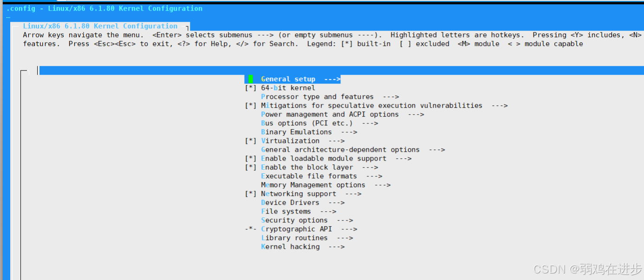
Task: Open Executable file formats submenu
Action: [x=322, y=176]
